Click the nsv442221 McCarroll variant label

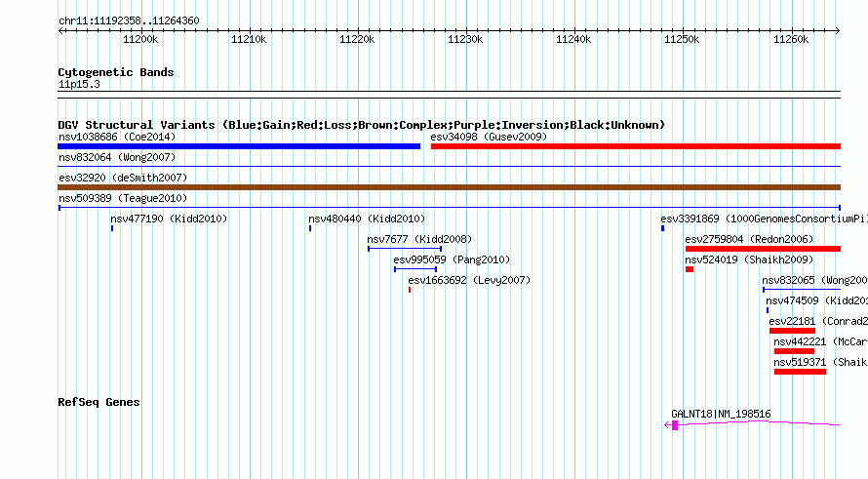[x=820, y=341]
